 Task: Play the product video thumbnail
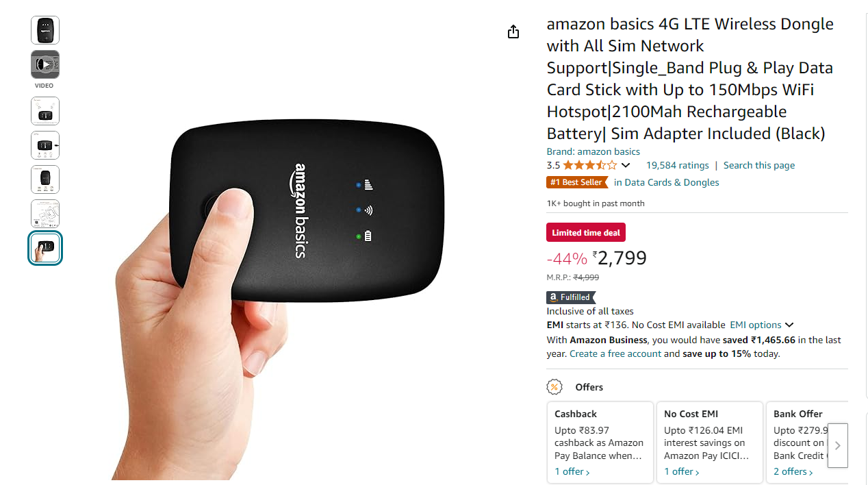(x=45, y=64)
